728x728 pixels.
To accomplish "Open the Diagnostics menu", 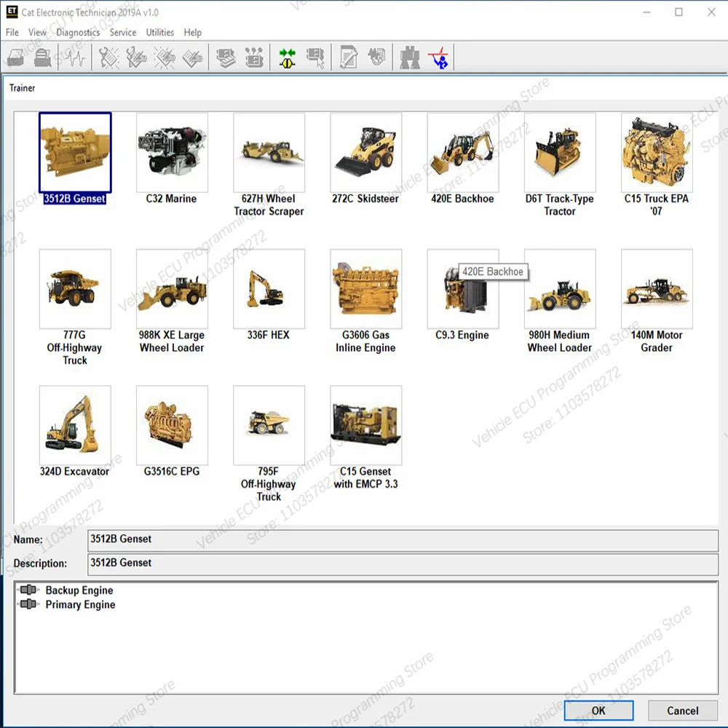I will click(78, 33).
